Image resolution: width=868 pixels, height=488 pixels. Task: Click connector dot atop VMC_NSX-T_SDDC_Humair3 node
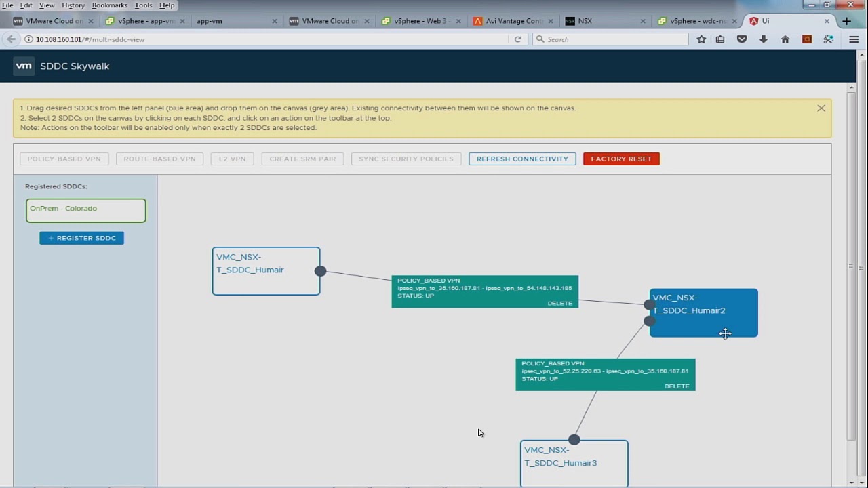pyautogui.click(x=574, y=440)
